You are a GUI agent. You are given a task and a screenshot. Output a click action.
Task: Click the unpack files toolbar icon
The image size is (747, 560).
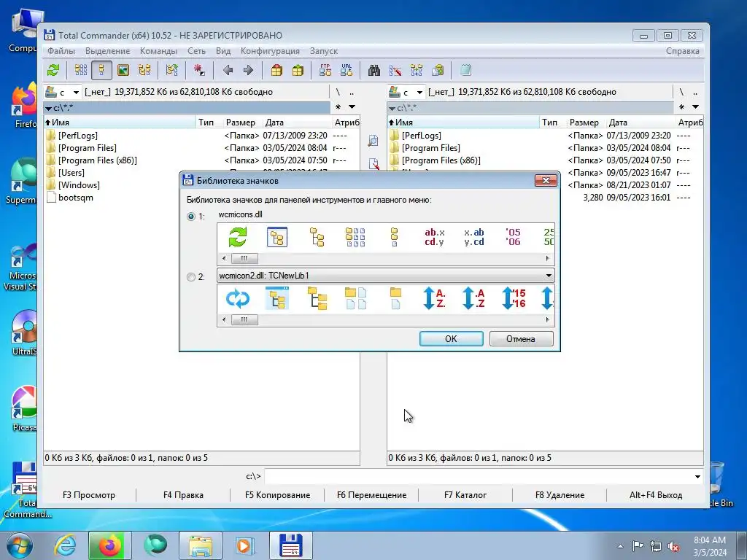tap(298, 71)
